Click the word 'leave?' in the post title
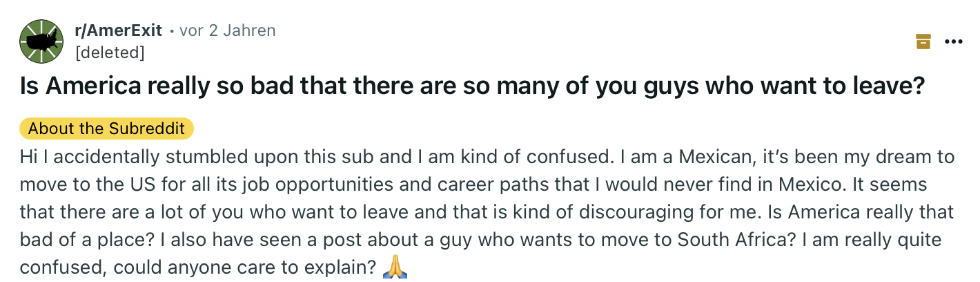Screen dimensions: 980x282 coord(893,87)
